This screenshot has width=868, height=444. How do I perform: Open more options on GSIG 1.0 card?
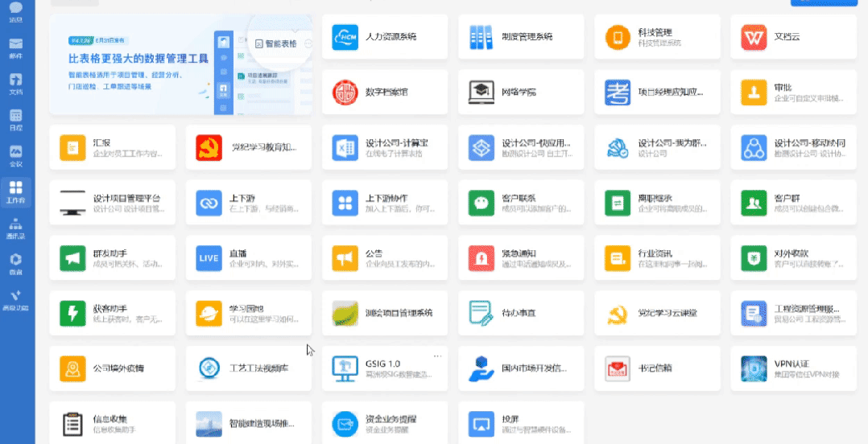tap(438, 356)
